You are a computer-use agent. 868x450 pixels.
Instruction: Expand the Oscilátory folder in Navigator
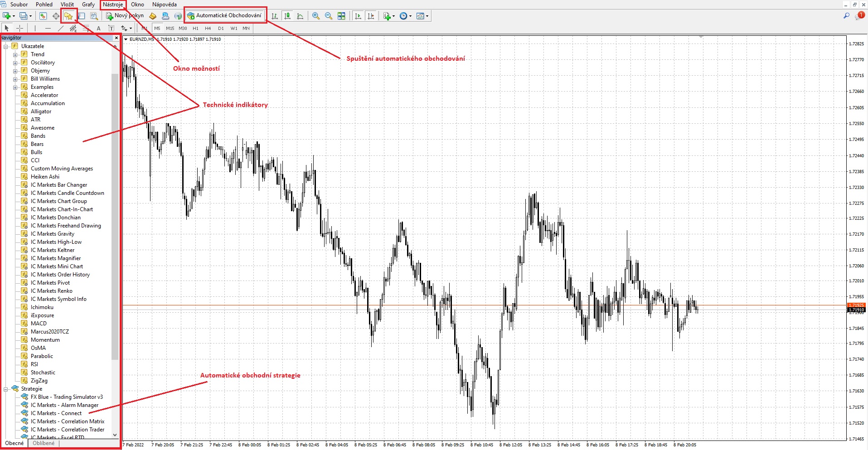tap(15, 63)
